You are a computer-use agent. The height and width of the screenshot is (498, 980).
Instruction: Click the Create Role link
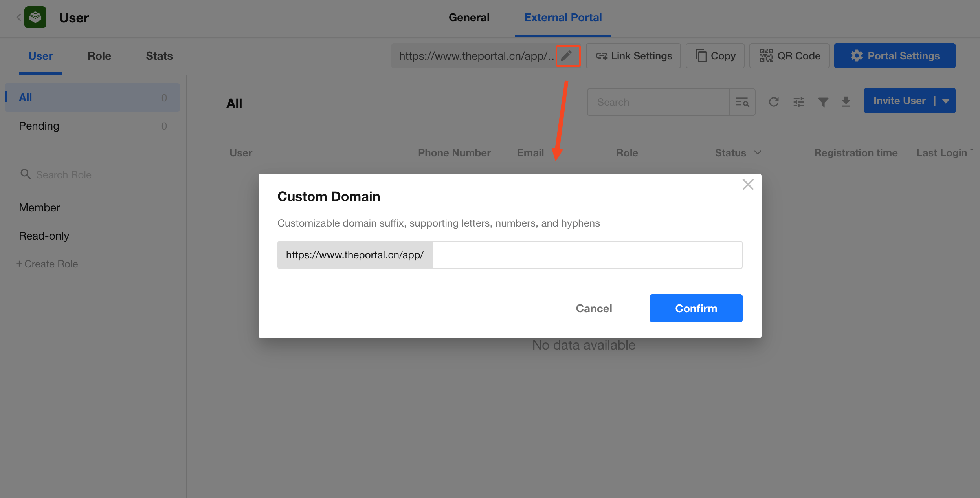tap(47, 264)
